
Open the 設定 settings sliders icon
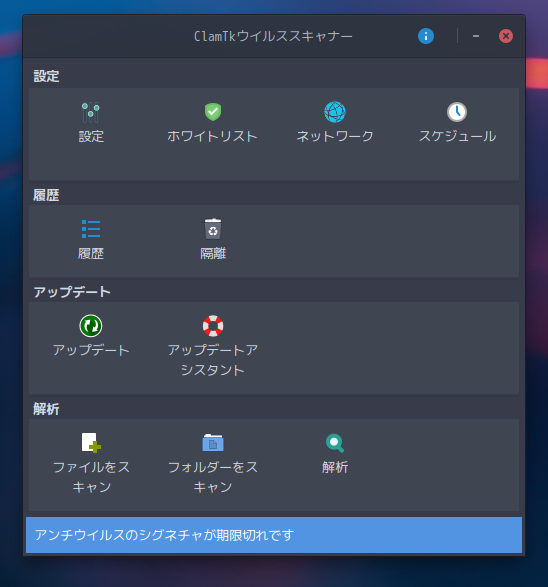click(91, 112)
